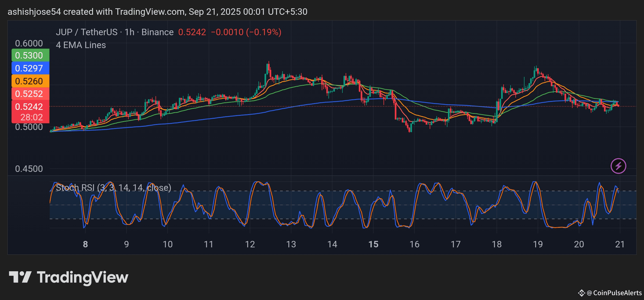Click the 0.4500 price scale label
This screenshot has width=644, height=300.
point(29,169)
